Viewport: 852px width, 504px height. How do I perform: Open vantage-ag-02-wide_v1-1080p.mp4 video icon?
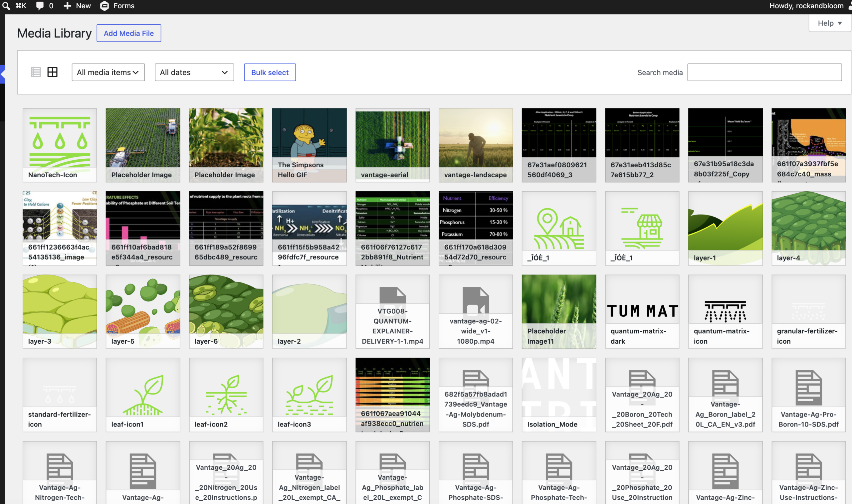click(476, 300)
